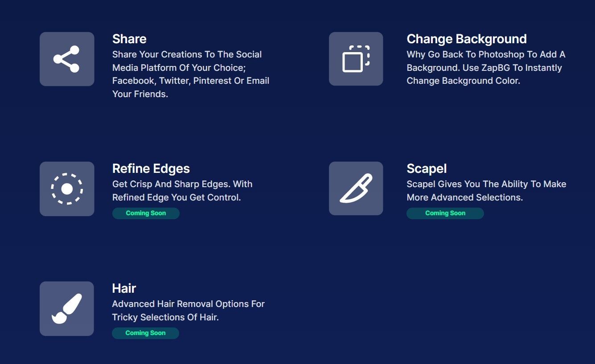Image resolution: width=595 pixels, height=364 pixels.
Task: Open the Share feature heading
Action: 129,39
